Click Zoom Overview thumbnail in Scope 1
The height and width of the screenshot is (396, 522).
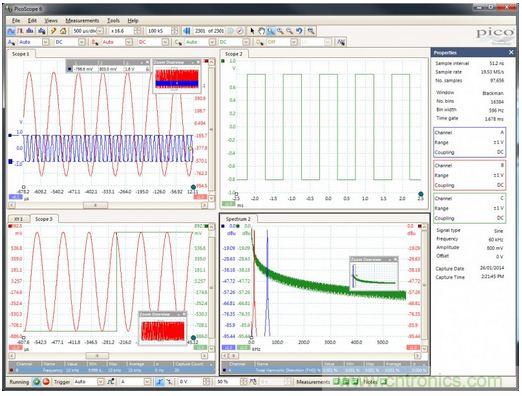tap(177, 79)
